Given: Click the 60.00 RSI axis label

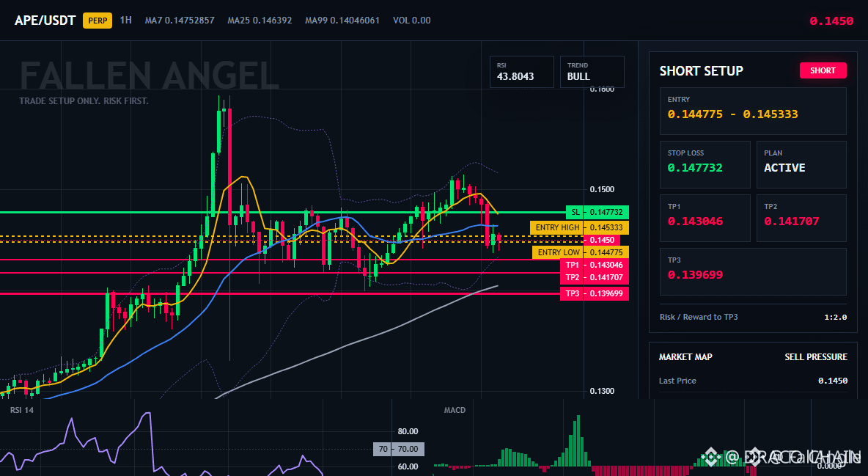Looking at the screenshot, I should click(408, 467).
